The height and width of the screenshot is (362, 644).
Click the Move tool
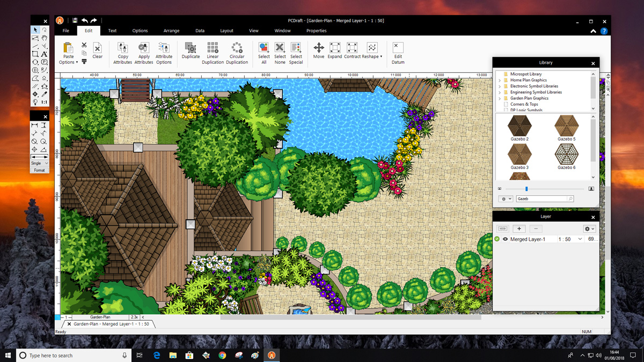click(x=319, y=50)
